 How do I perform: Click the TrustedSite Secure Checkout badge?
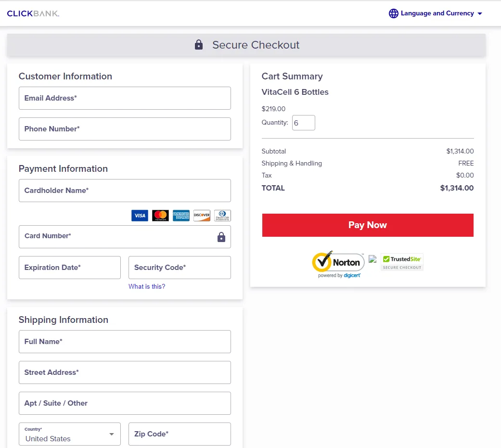[402, 263]
